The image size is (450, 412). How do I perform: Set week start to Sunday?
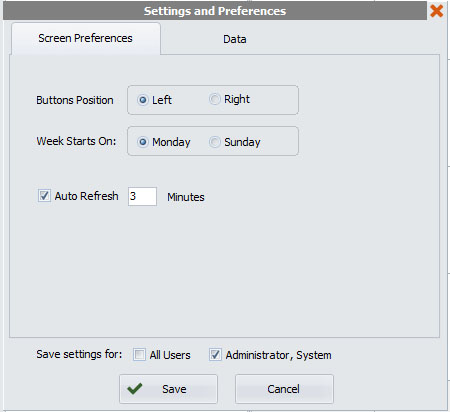pos(215,142)
